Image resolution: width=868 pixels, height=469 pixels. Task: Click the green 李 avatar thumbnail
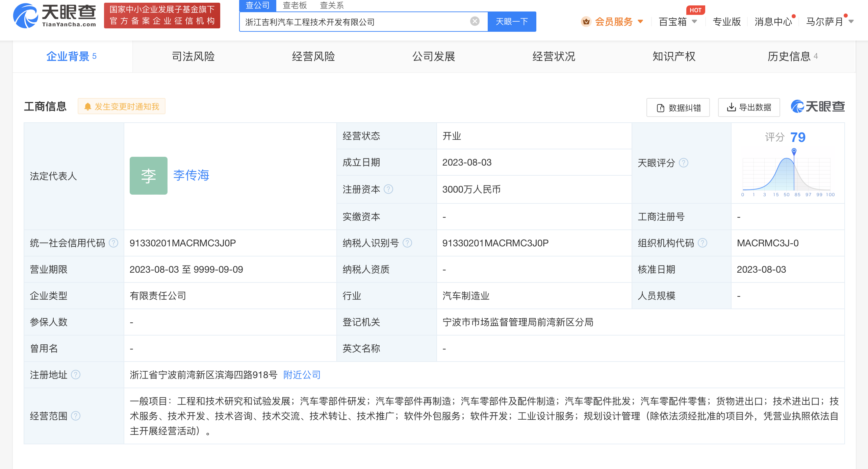[x=149, y=175]
